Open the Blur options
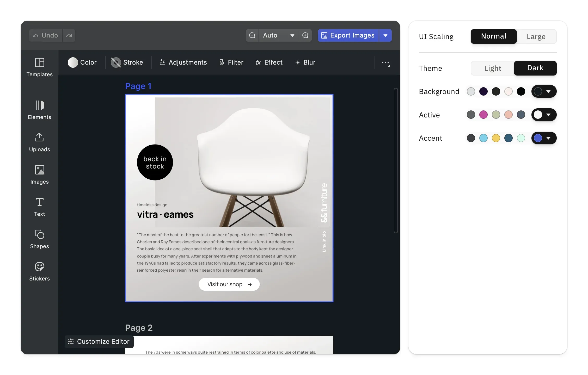The height and width of the screenshot is (375, 588). [305, 63]
